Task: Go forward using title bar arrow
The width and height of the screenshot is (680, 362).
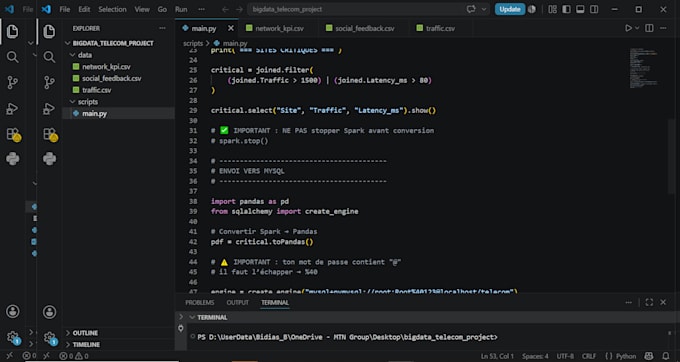Action: (x=239, y=9)
